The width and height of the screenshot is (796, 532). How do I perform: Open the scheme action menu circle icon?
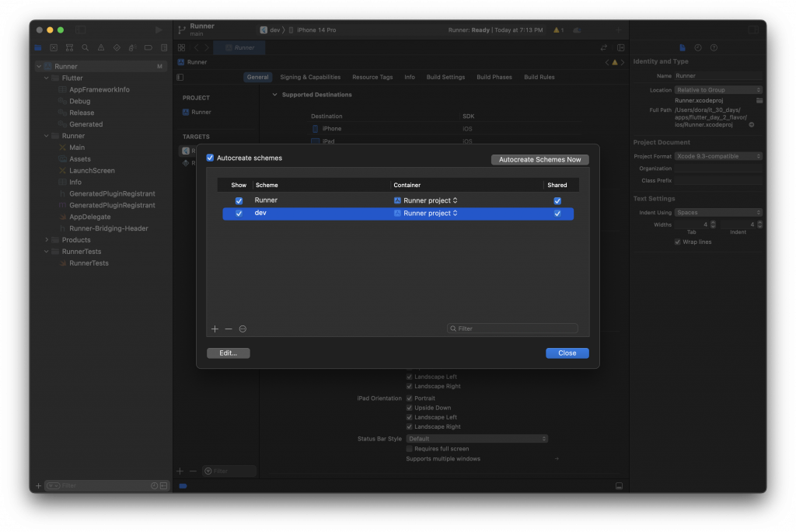(x=243, y=329)
